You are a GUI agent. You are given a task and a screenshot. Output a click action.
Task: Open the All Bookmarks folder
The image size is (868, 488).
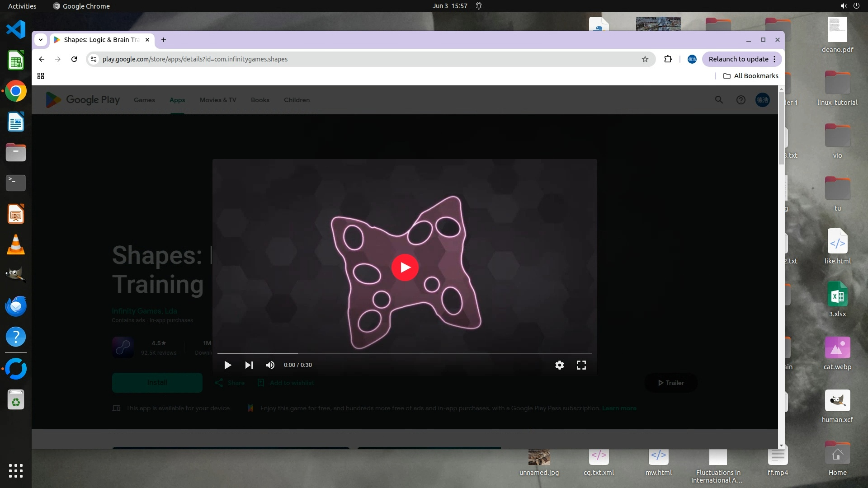[x=750, y=76]
